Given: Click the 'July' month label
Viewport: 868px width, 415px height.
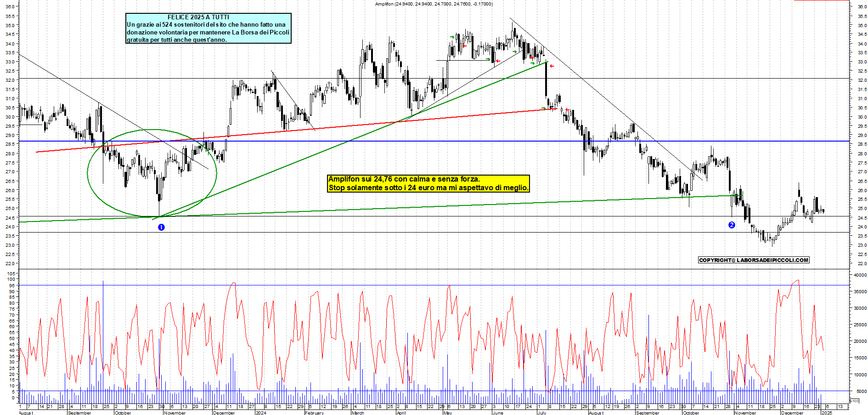Looking at the screenshot, I should 542,413.
